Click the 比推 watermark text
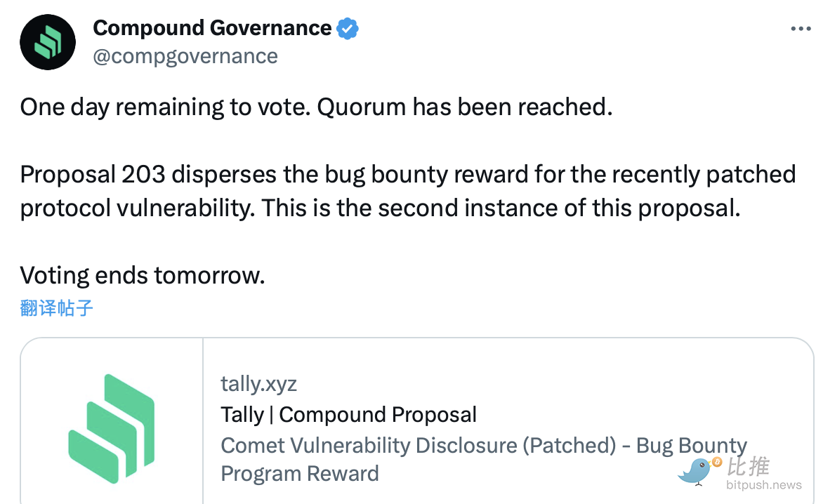 (x=748, y=466)
